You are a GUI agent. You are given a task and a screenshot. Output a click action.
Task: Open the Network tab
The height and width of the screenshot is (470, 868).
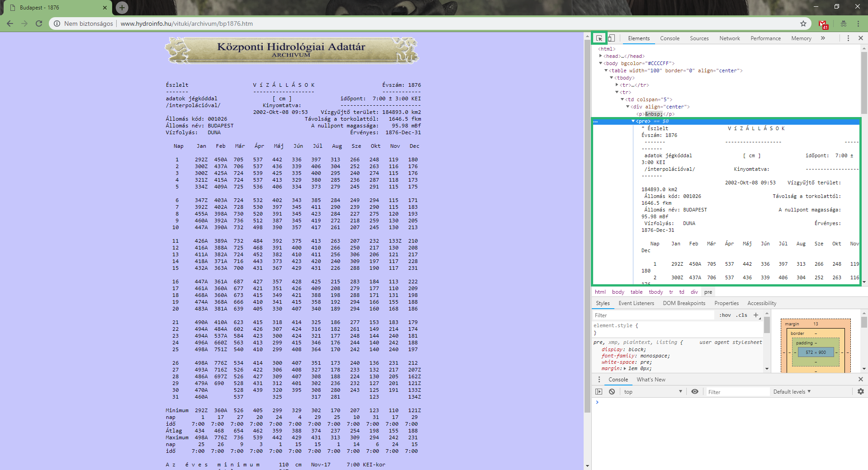pos(730,38)
